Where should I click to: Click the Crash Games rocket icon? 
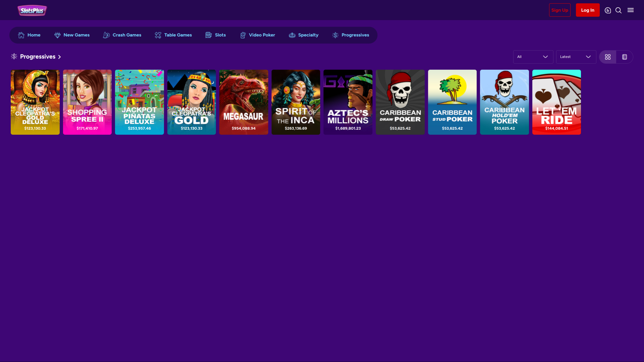[106, 35]
